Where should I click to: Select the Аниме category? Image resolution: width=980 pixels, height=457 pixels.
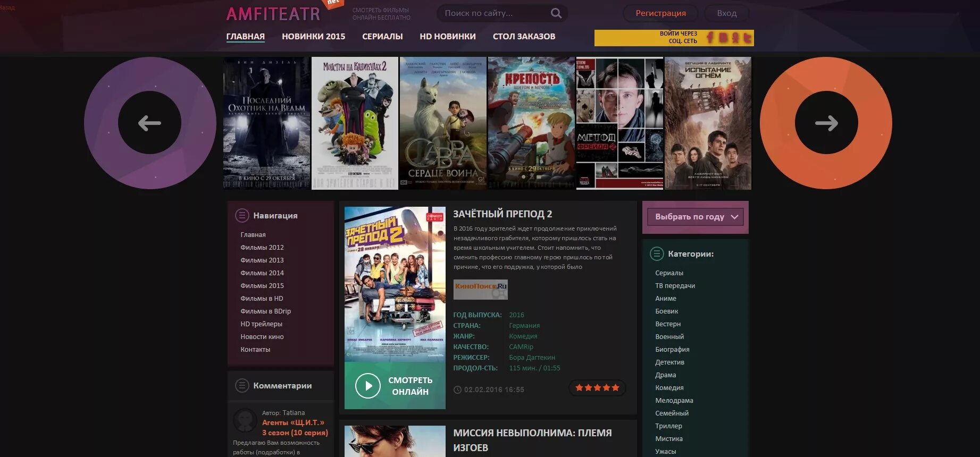tap(666, 299)
